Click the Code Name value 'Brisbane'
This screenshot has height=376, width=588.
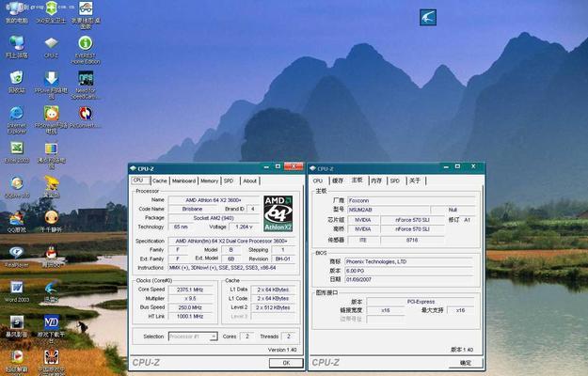coord(192,209)
